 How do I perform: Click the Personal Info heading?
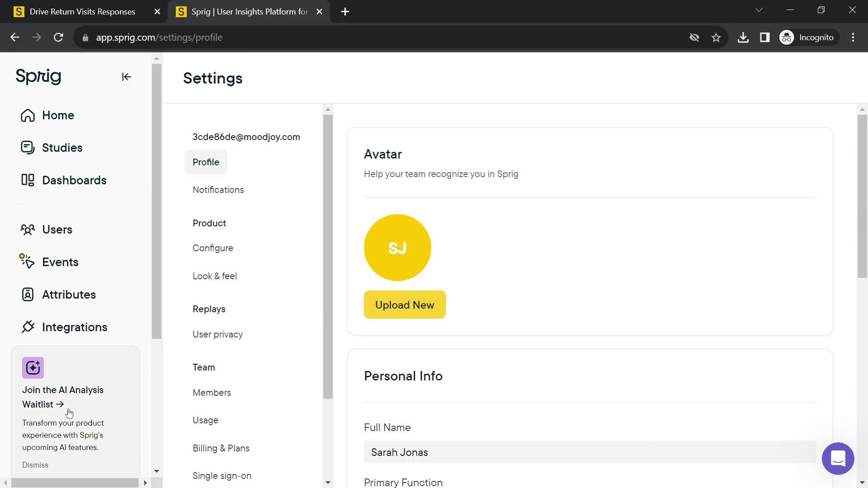click(x=403, y=376)
